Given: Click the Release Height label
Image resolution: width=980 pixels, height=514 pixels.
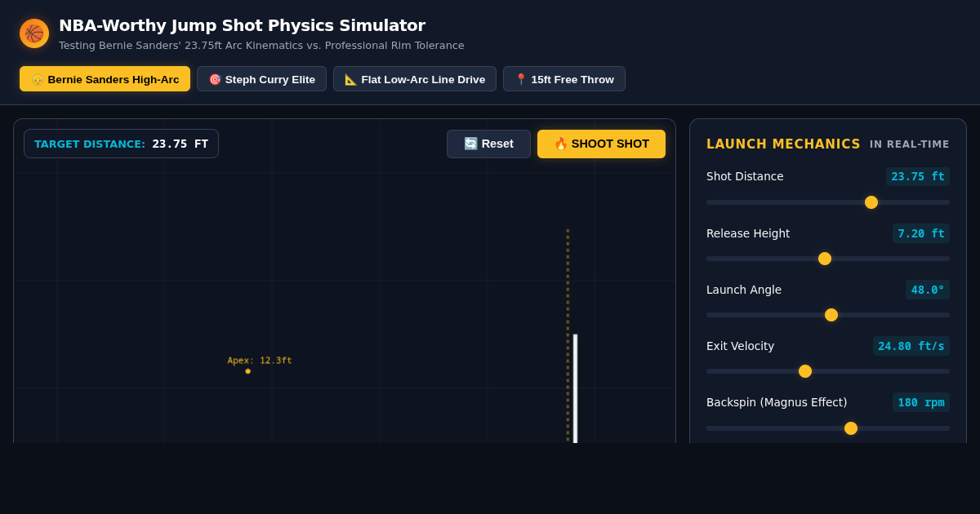Looking at the screenshot, I should (748, 233).
